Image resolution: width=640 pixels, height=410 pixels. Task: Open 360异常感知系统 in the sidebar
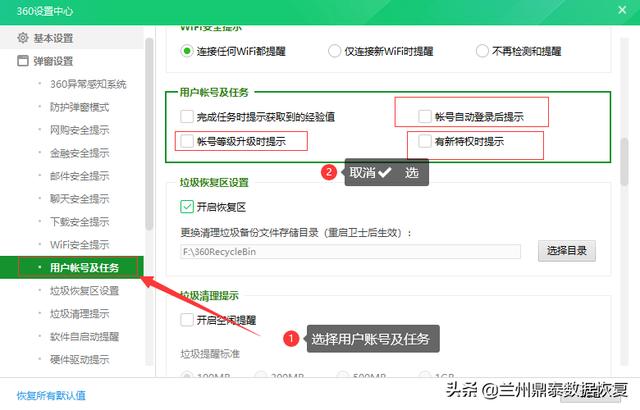[88, 84]
